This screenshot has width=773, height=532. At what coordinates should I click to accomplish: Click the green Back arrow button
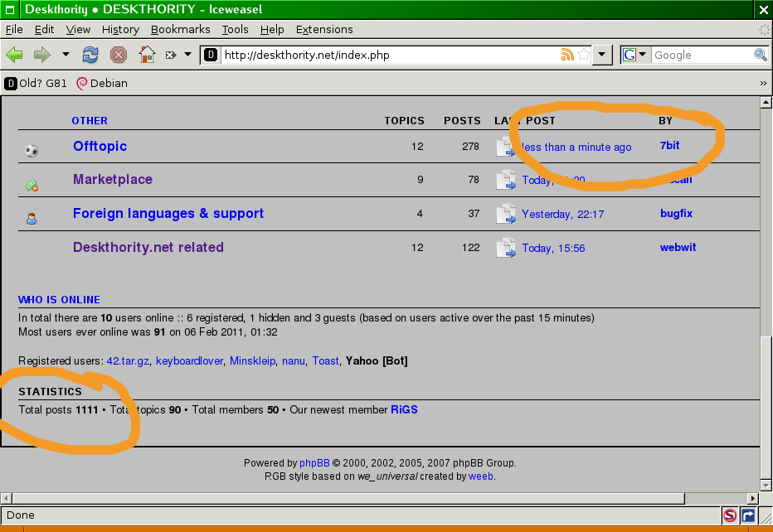click(14, 56)
